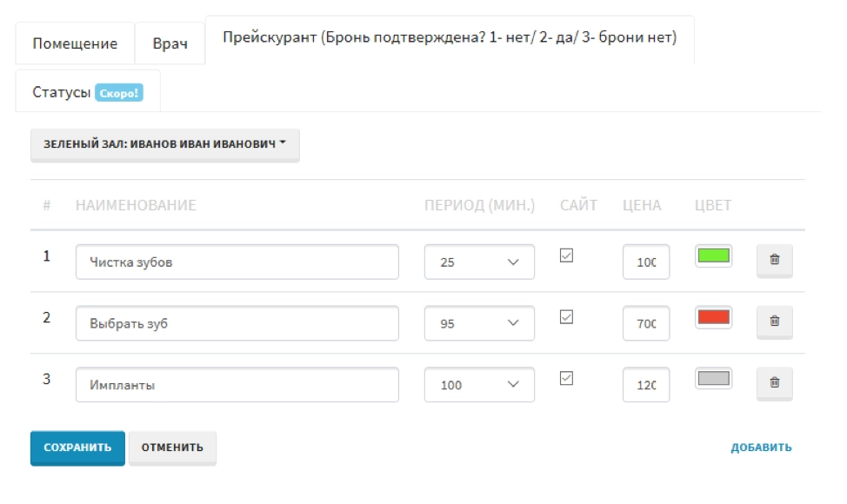Click trash icon for Выбрать зуб row
Screen dimensions: 847x504
pos(774,322)
